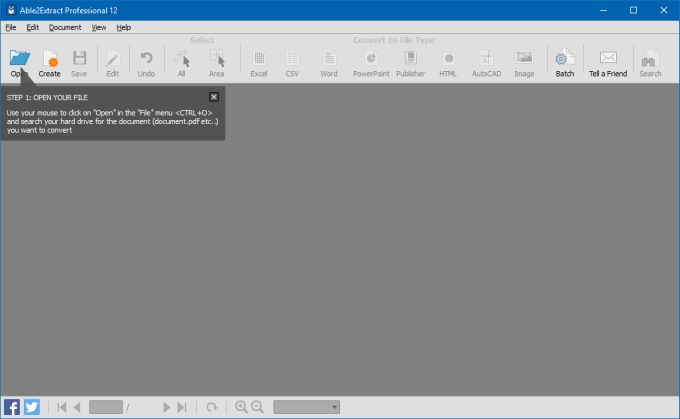Click the Create PDF toolbar icon
The height and width of the screenshot is (419, 680).
pos(49,58)
